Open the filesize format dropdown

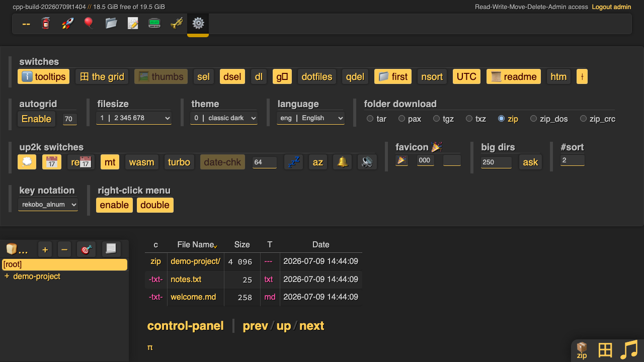pyautogui.click(x=134, y=118)
